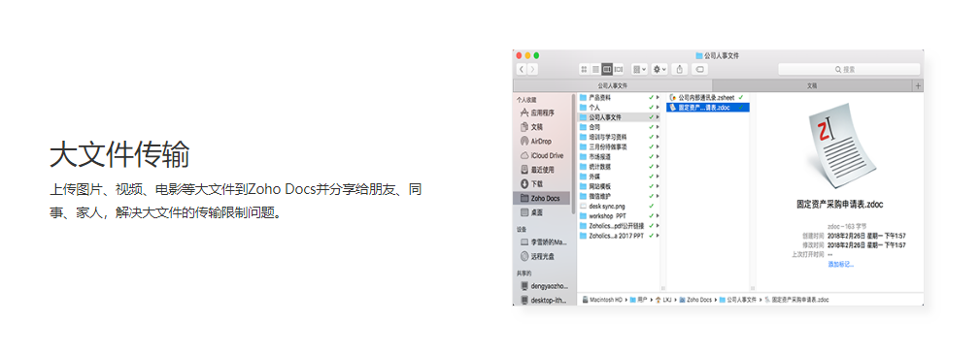The height and width of the screenshot is (355, 980).
Task: Click the edit tags toolbar button
Action: click(x=700, y=69)
